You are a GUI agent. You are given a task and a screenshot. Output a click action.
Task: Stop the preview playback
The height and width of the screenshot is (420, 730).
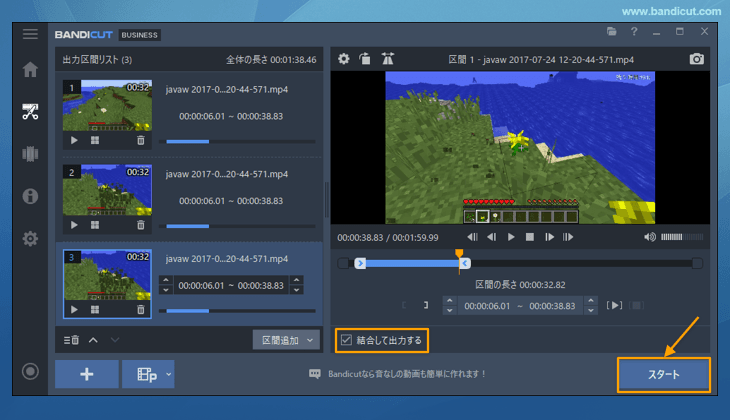530,237
